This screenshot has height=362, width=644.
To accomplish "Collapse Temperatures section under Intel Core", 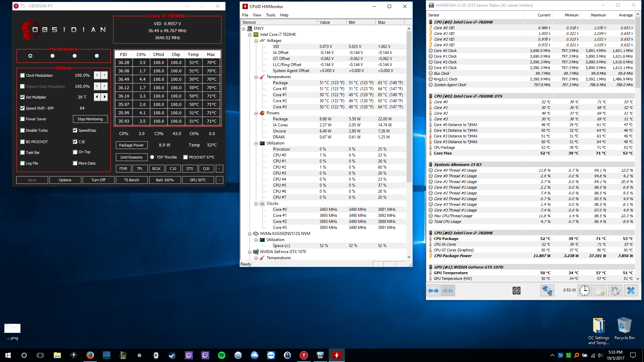I will coord(256,77).
